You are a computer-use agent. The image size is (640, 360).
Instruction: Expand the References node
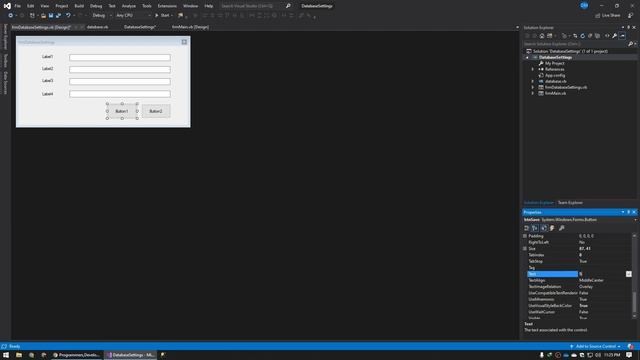click(x=533, y=69)
